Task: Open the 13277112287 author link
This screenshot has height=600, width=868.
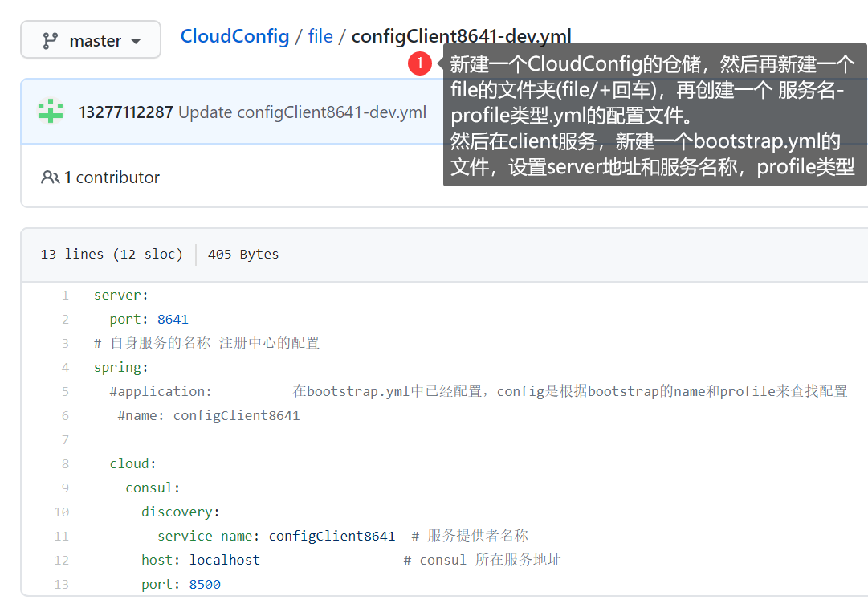Action: click(125, 112)
